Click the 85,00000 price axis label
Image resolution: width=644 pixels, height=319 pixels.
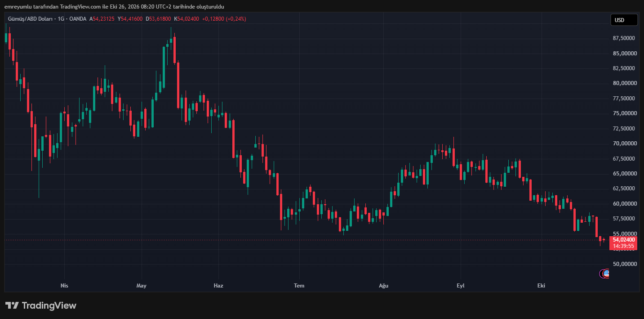[625, 54]
